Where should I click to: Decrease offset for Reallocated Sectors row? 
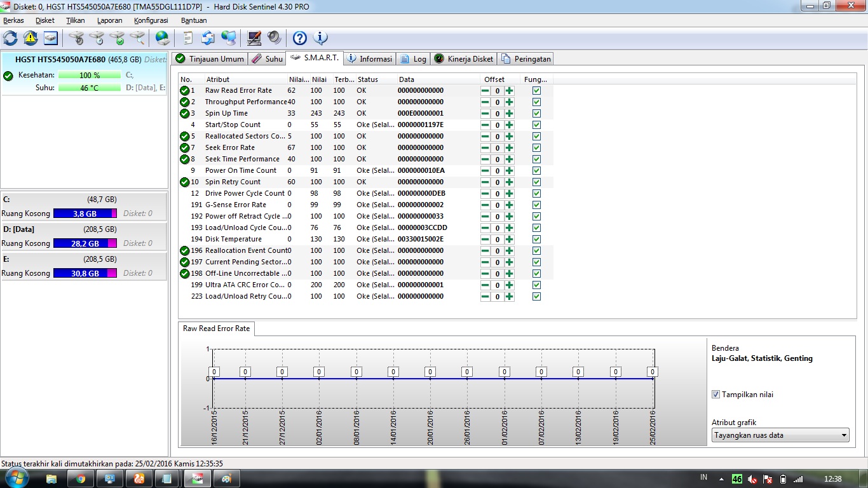pyautogui.click(x=485, y=137)
